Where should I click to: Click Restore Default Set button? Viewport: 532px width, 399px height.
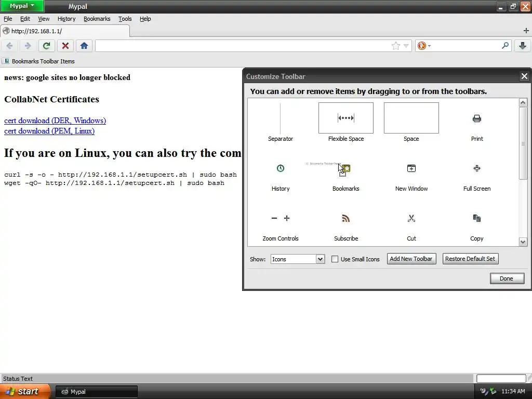click(x=470, y=259)
